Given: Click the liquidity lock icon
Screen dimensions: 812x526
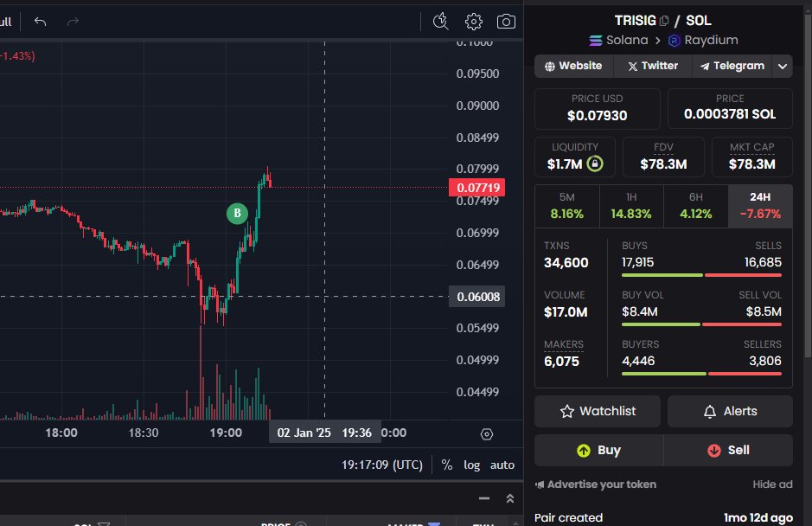Looking at the screenshot, I should 595,164.
